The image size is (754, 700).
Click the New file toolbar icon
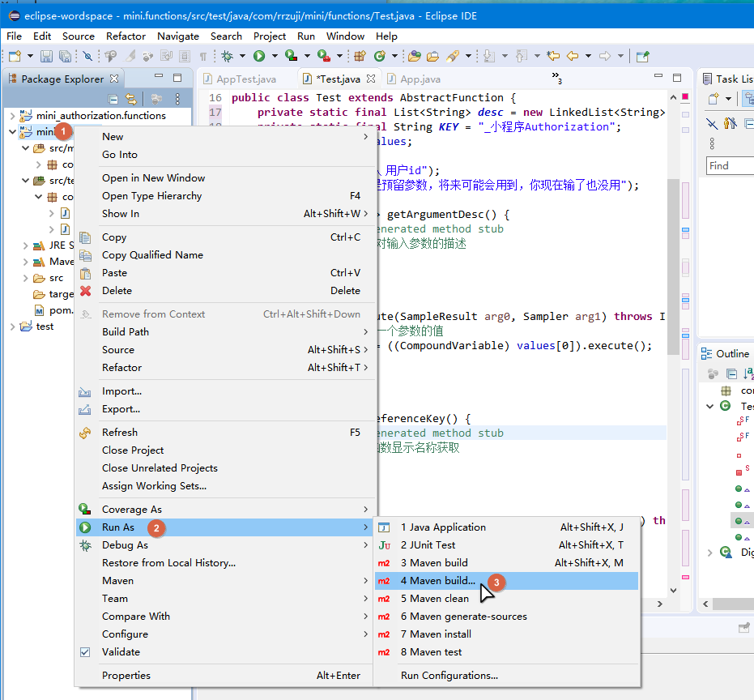point(15,56)
